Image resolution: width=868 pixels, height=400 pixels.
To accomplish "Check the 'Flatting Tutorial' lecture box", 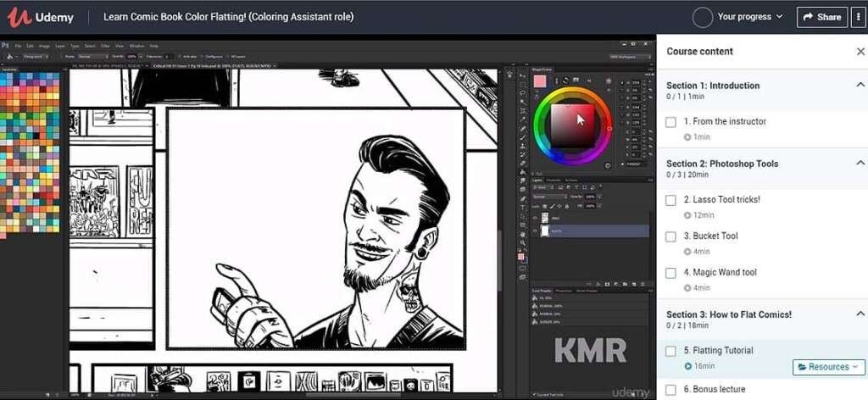I will click(671, 352).
